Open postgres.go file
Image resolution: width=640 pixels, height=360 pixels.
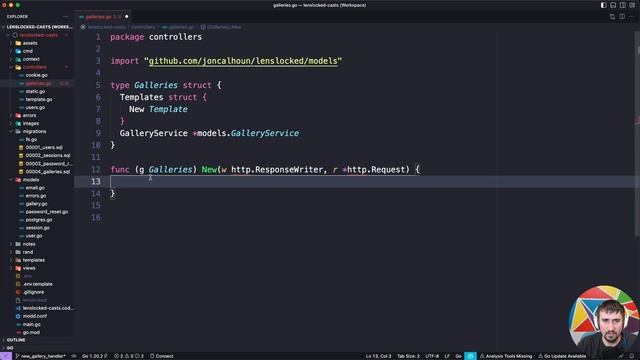click(39, 220)
